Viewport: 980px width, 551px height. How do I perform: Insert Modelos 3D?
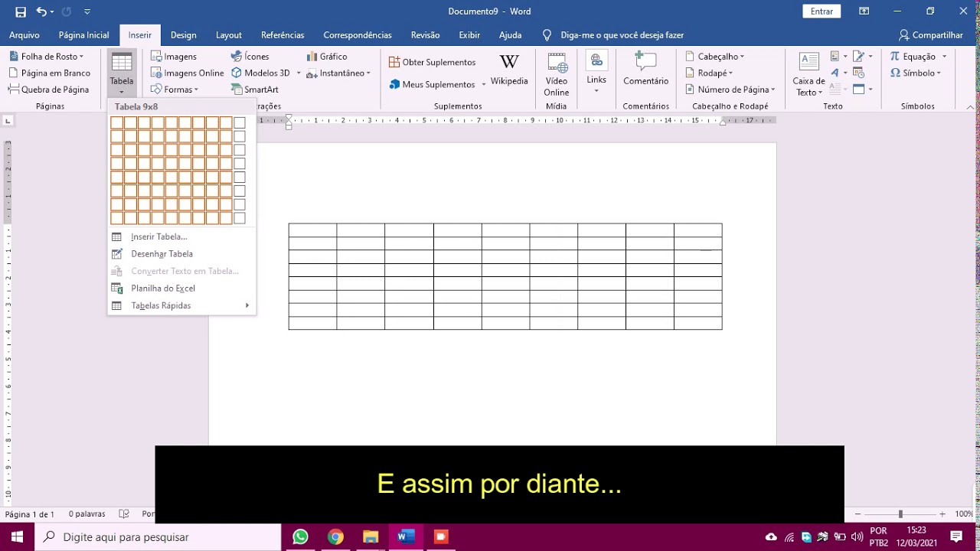pos(261,73)
